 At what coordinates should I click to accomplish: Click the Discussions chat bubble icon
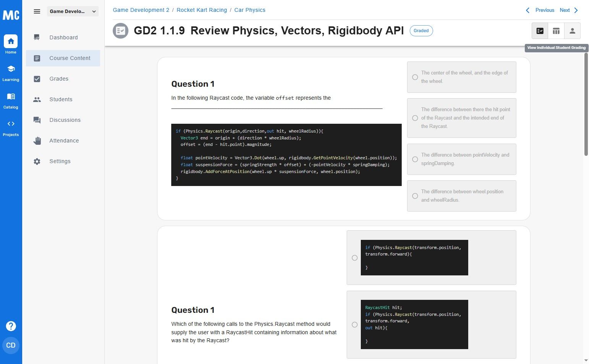pos(37,120)
